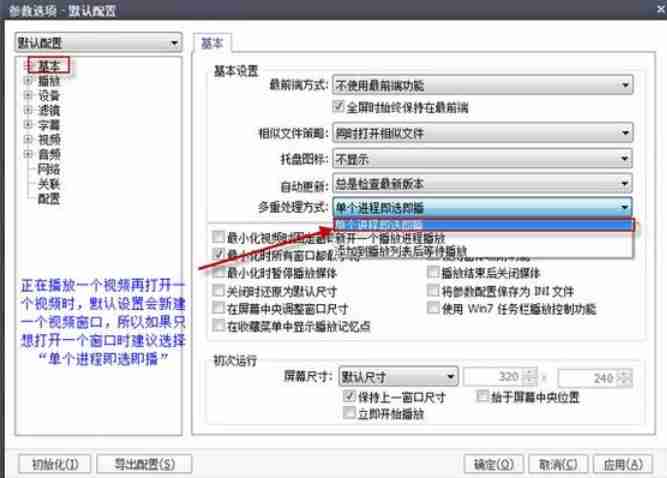Expand the 设备 tree node plus icon
667x478 pixels.
tap(28, 95)
